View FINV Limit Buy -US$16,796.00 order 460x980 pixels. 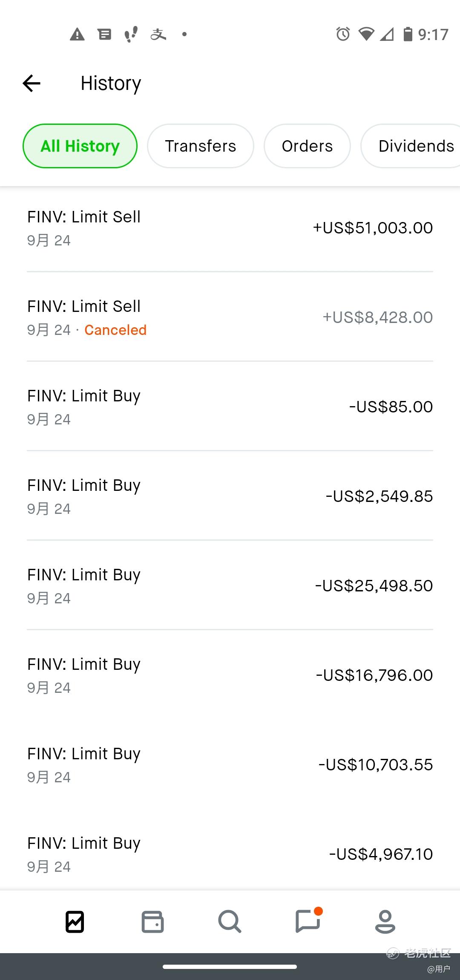(230, 675)
